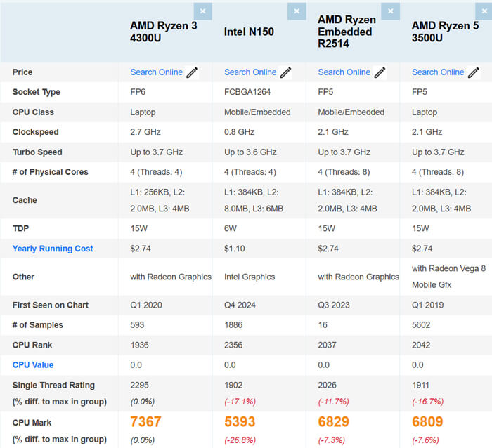This screenshot has width=492, height=448.
Task: Click clockspeed 0.8 GHz cell
Action: (239, 132)
